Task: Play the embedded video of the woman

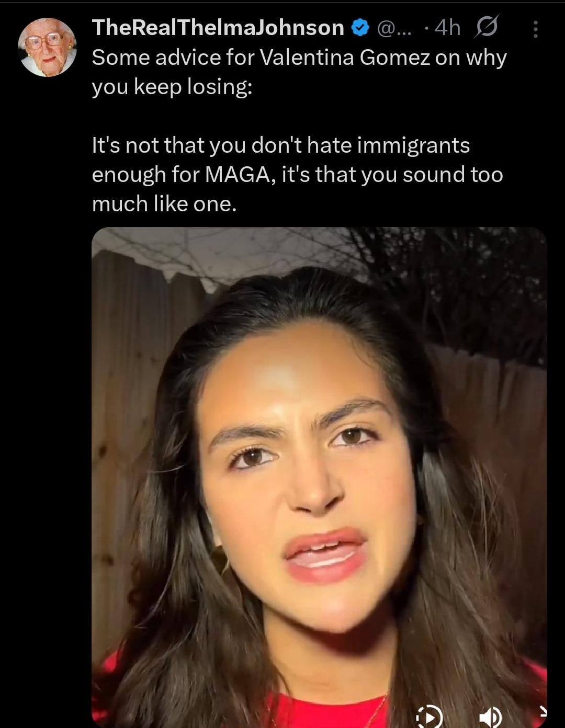Action: click(319, 477)
